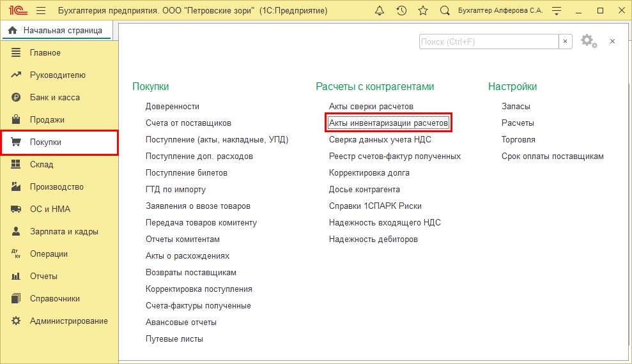
Task: Click the Зарплата и кадры person icon
Action: (16, 231)
